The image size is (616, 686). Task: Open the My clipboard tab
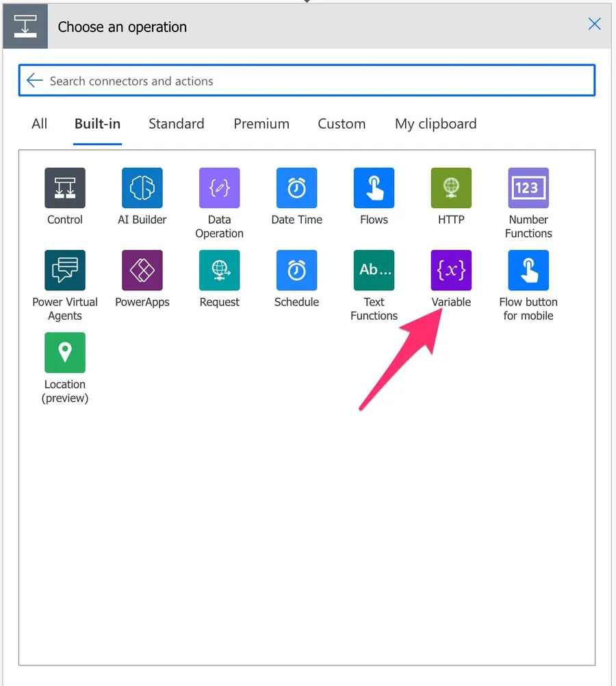(435, 124)
